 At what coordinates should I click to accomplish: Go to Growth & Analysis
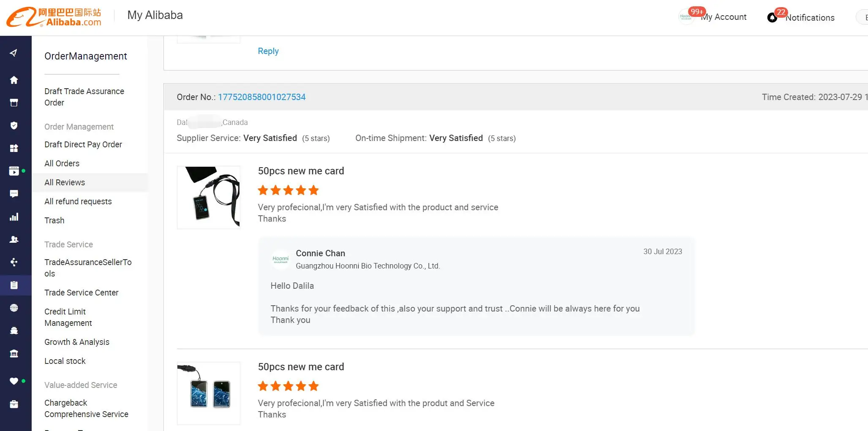coord(77,342)
